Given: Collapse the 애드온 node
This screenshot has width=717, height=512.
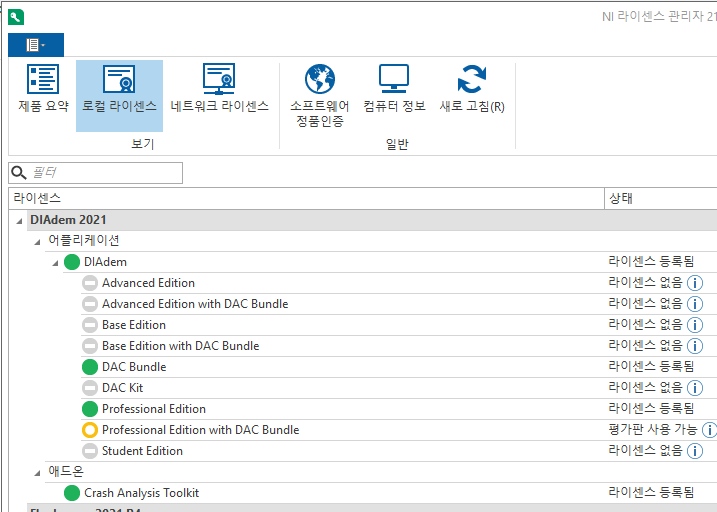Looking at the screenshot, I should [37, 473].
